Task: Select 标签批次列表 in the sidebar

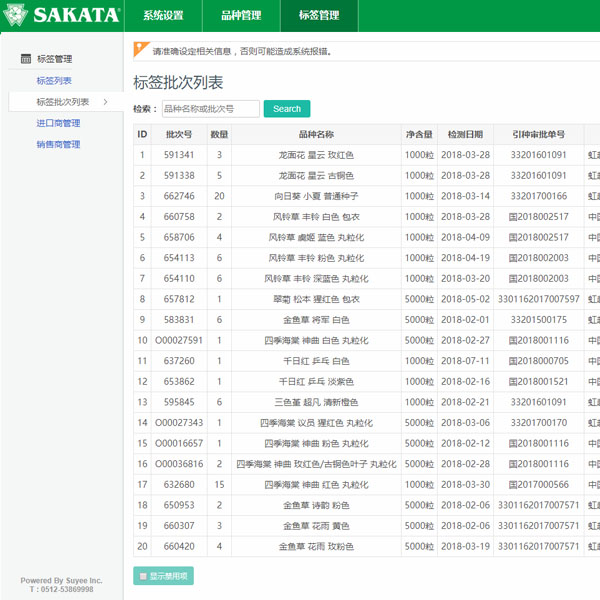Action: (x=63, y=102)
